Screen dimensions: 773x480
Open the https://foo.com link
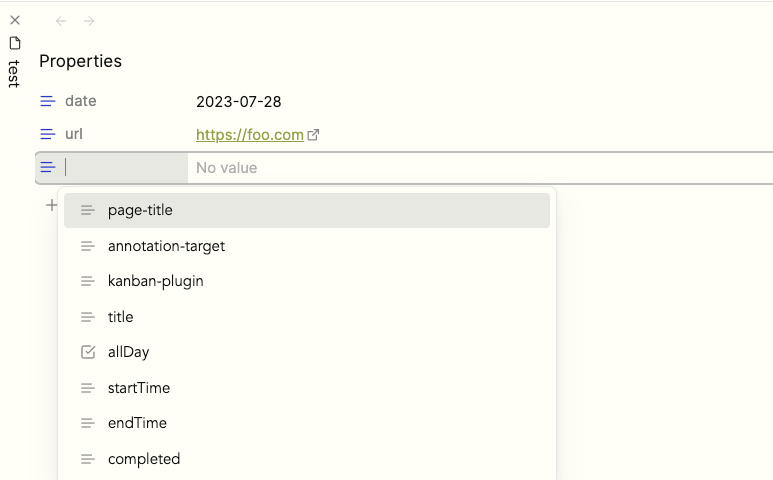tap(249, 135)
